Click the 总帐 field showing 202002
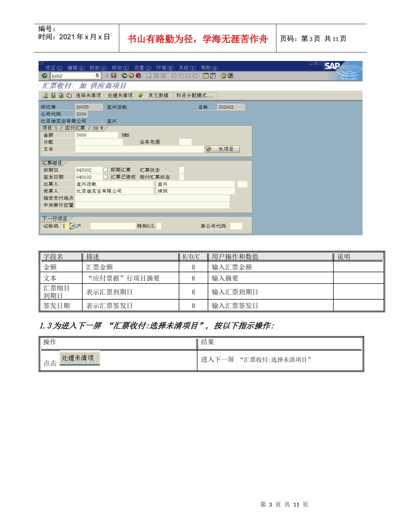Screen dimensions: 411x532 click(231, 107)
